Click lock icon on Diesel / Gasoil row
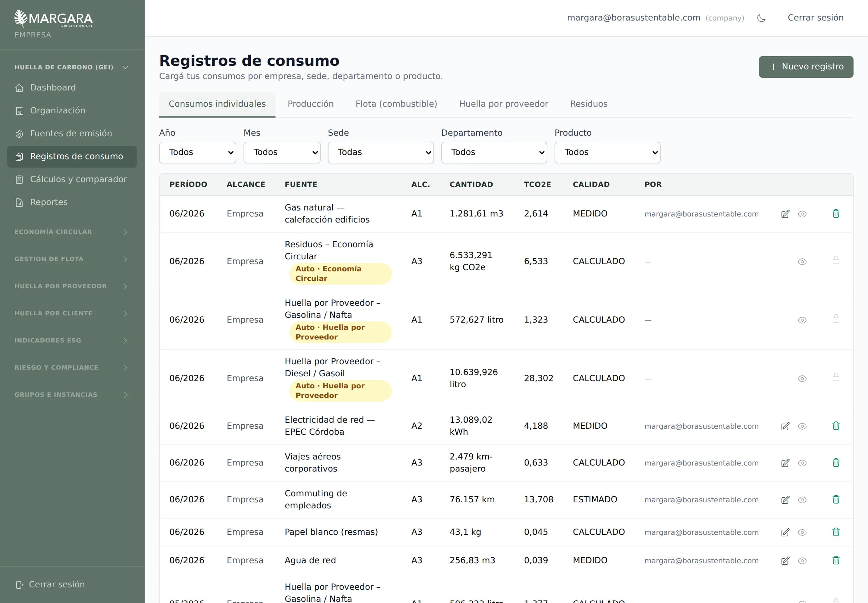Viewport: 868px width, 603px height. click(836, 377)
